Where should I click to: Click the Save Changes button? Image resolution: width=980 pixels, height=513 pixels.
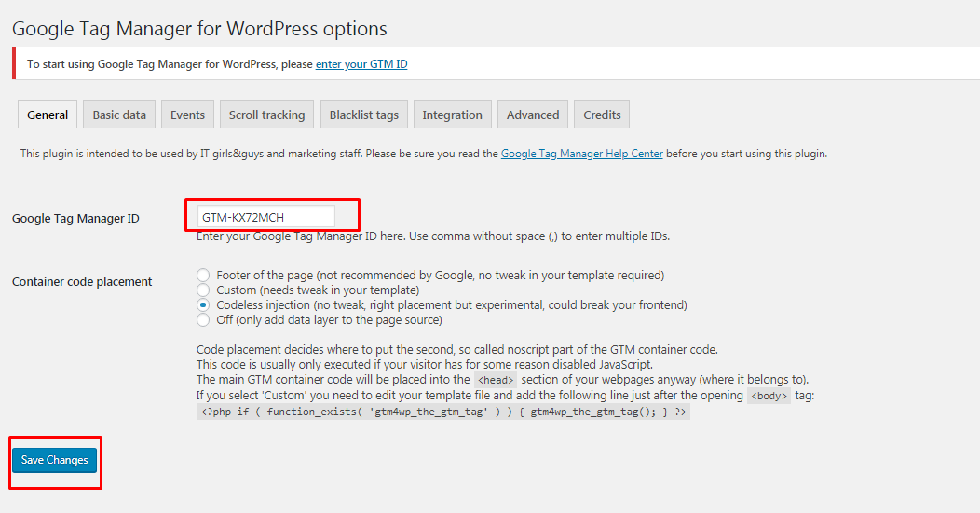tap(54, 460)
